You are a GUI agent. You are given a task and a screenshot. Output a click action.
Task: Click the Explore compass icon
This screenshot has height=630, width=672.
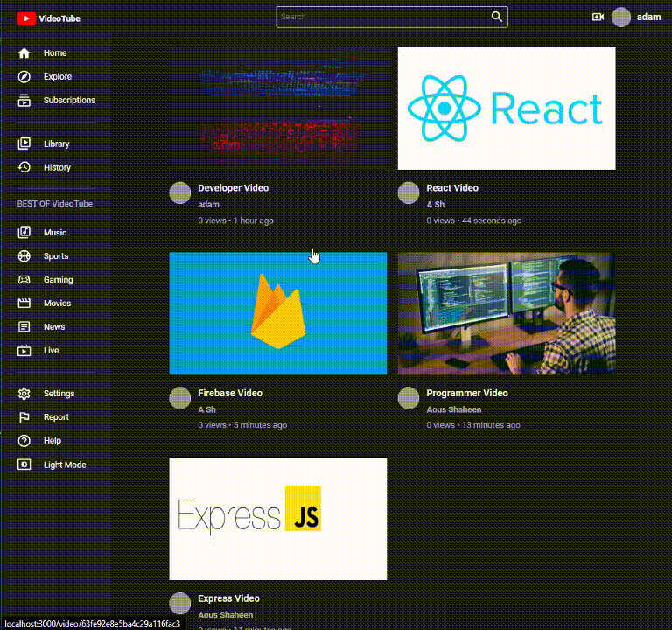point(24,77)
